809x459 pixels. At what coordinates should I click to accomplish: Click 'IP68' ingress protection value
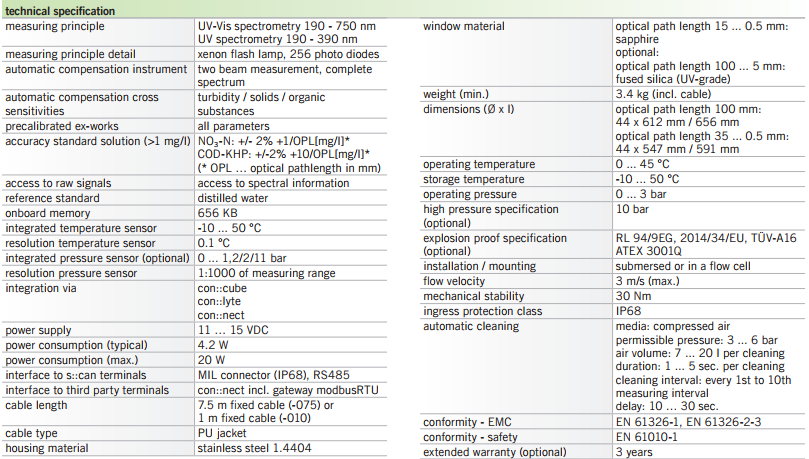pyautogui.click(x=628, y=312)
